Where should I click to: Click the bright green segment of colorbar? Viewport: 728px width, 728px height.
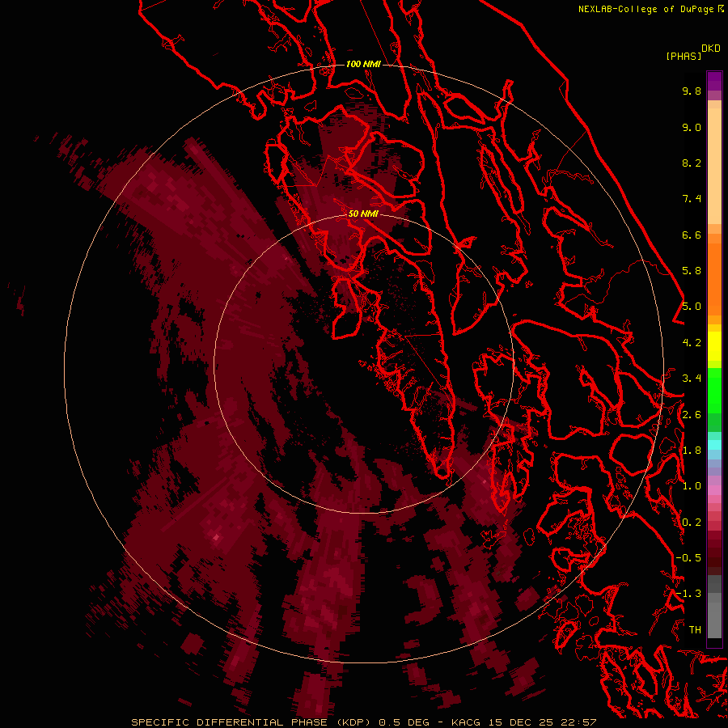click(x=714, y=390)
